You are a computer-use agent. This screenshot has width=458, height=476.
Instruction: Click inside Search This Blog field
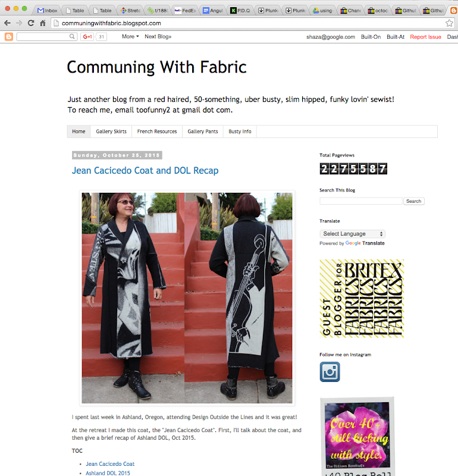361,201
